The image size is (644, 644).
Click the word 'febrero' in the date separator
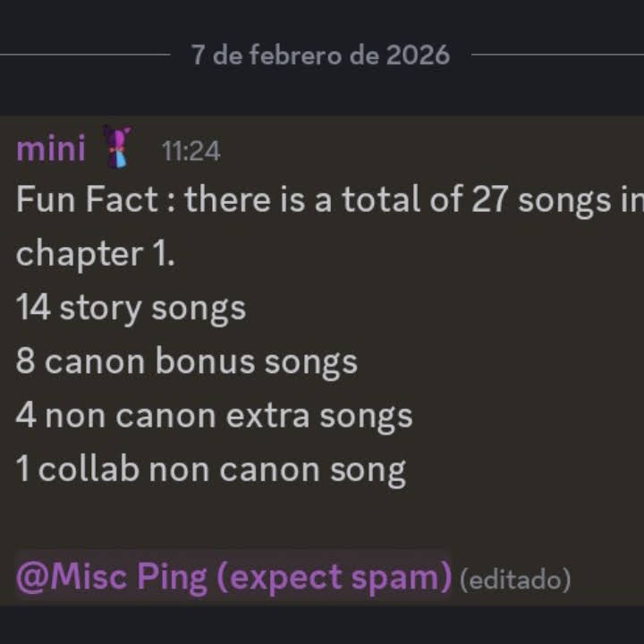295,55
